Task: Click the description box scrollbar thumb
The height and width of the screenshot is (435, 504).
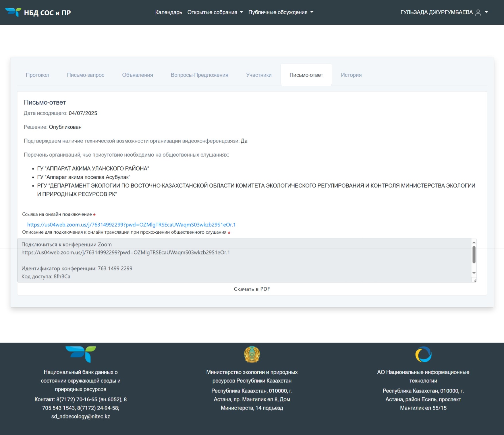Action: pyautogui.click(x=474, y=255)
